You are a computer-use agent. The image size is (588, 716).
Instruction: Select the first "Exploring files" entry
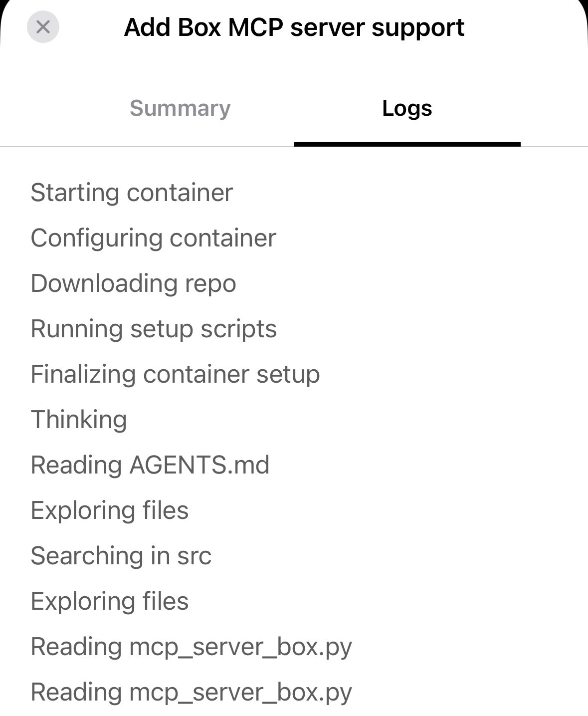110,510
